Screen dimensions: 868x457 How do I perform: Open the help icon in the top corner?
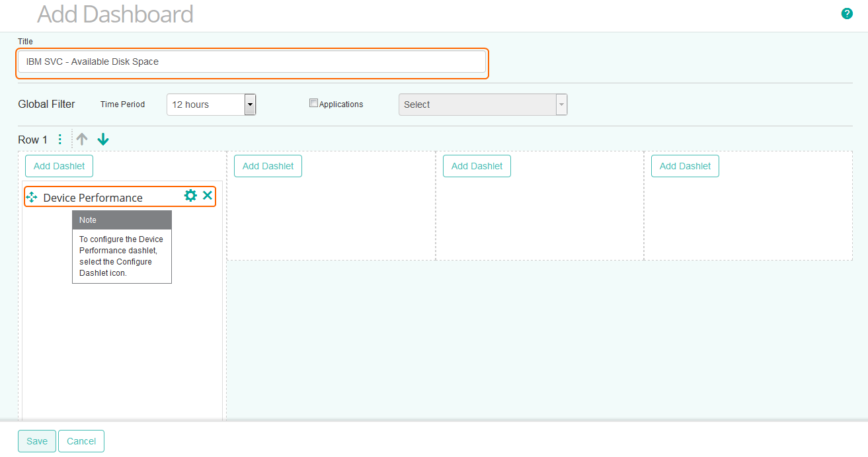pos(847,13)
